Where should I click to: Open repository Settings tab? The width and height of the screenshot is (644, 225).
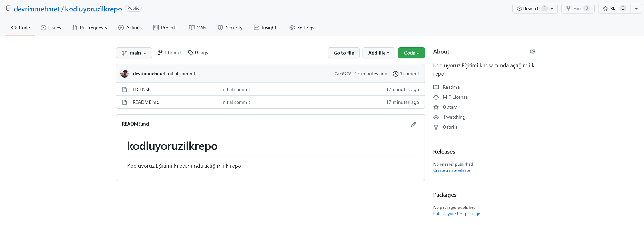tap(302, 28)
